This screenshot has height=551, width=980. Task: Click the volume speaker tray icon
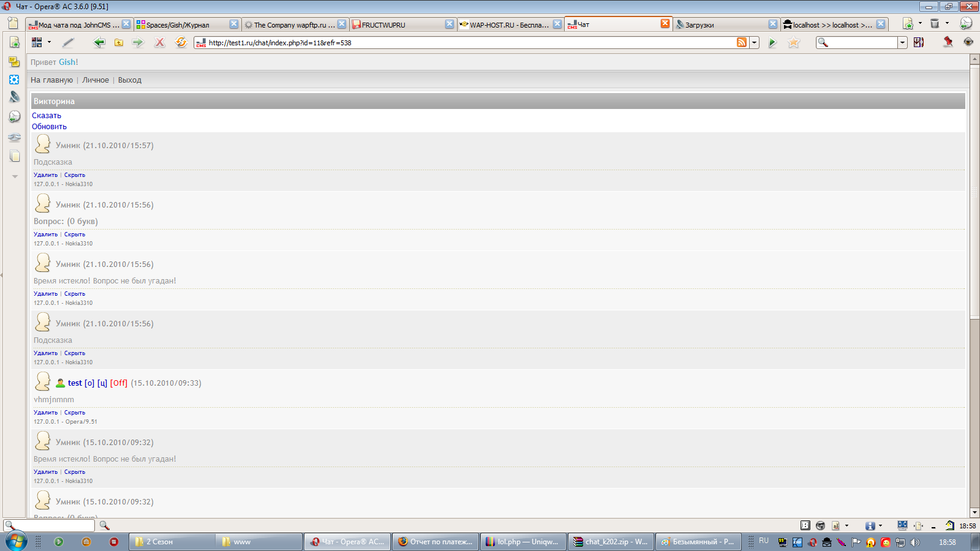(915, 542)
